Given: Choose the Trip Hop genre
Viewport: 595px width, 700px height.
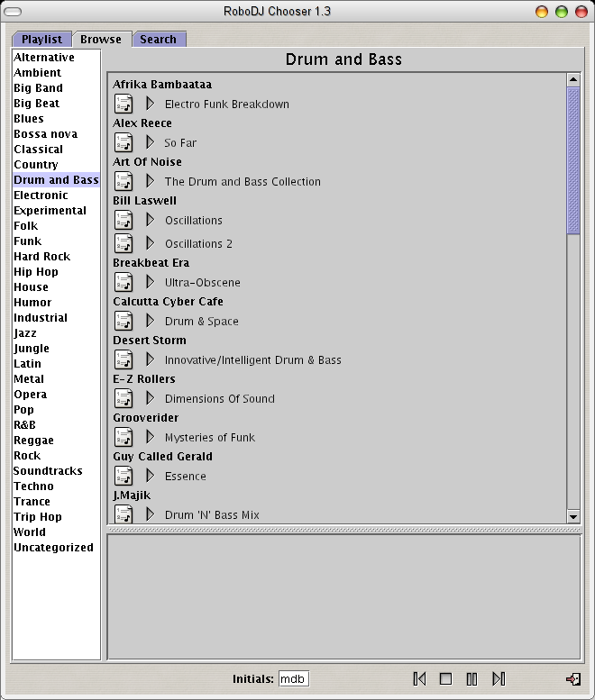Looking at the screenshot, I should click(x=38, y=517).
